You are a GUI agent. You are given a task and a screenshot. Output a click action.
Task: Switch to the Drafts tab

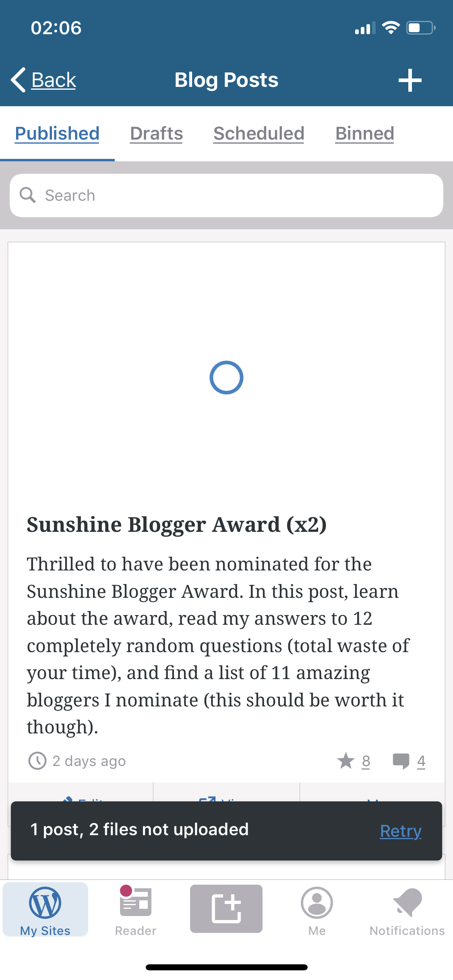(x=156, y=134)
